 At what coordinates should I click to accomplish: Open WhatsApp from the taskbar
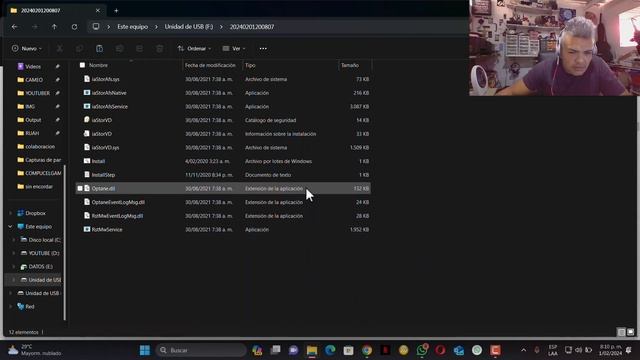[x=422, y=350]
